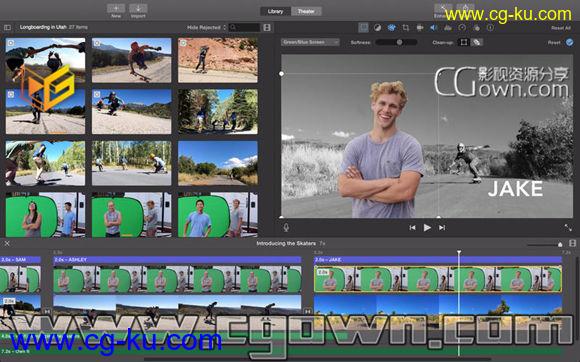Select the 2.0x ASHLEY speed bar
The width and height of the screenshot is (580, 362).
point(177,260)
